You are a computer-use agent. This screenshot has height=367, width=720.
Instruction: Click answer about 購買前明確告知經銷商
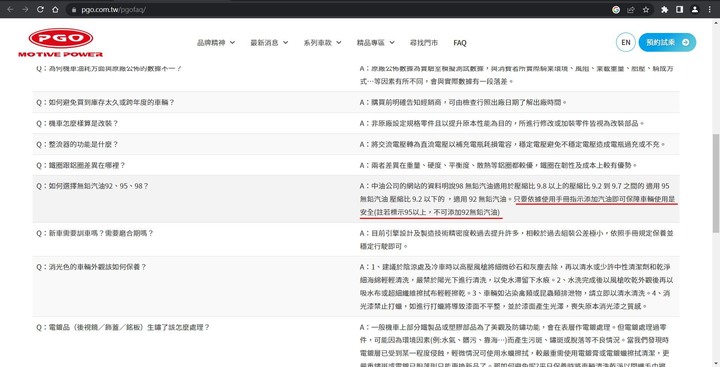tap(463, 102)
